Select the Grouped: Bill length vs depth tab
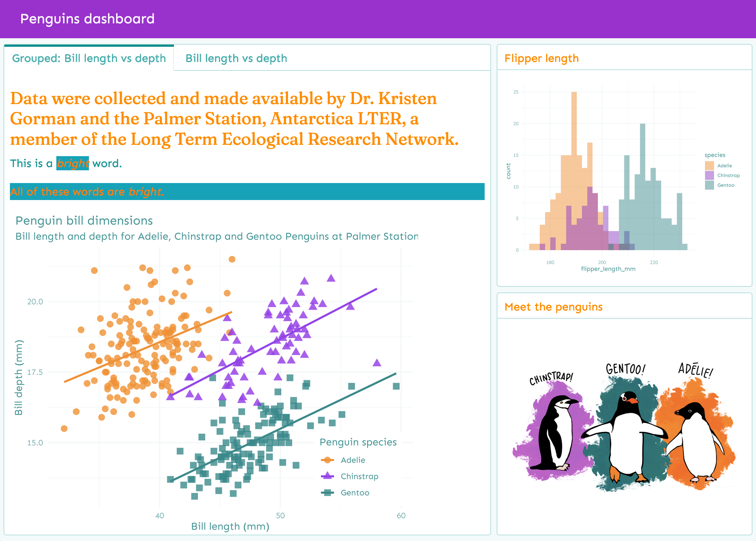Screen dimensions: 756x541 [x=89, y=58]
